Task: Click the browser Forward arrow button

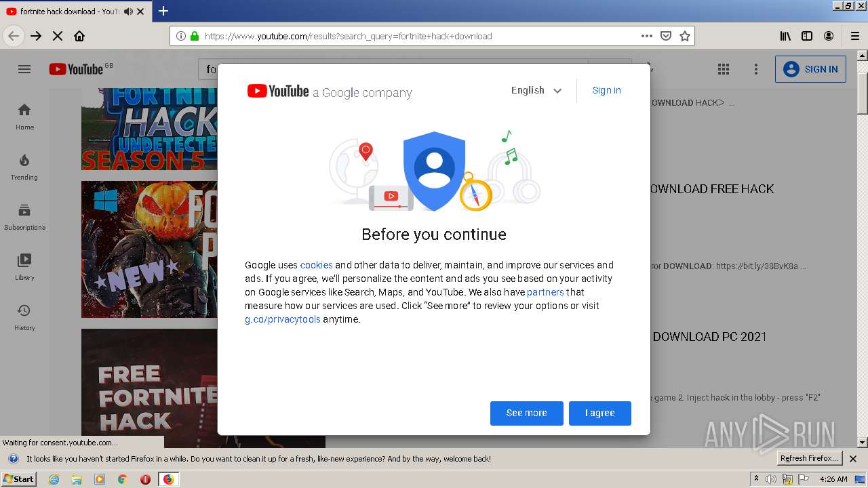Action: [x=36, y=36]
